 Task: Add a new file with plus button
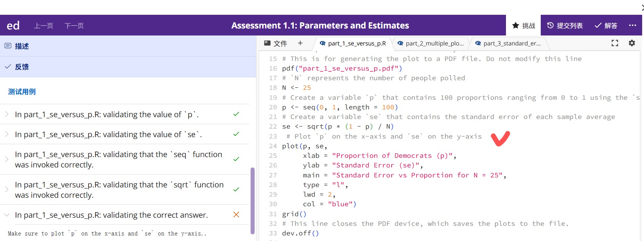coord(300,43)
